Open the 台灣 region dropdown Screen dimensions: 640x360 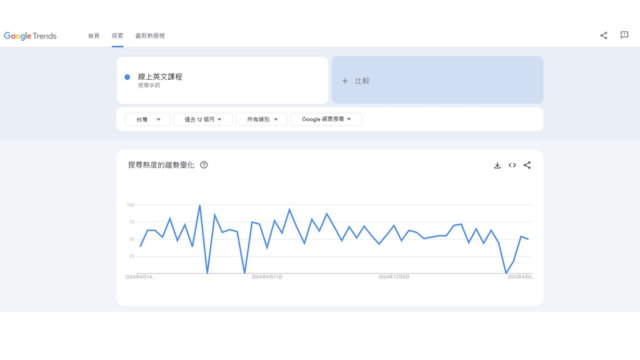147,119
